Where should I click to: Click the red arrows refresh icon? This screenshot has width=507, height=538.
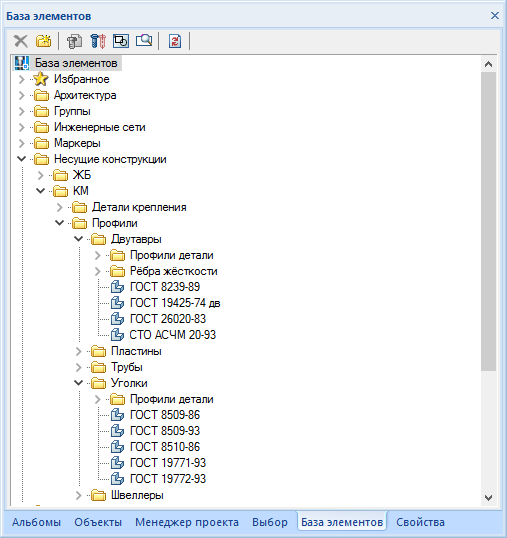(175, 41)
